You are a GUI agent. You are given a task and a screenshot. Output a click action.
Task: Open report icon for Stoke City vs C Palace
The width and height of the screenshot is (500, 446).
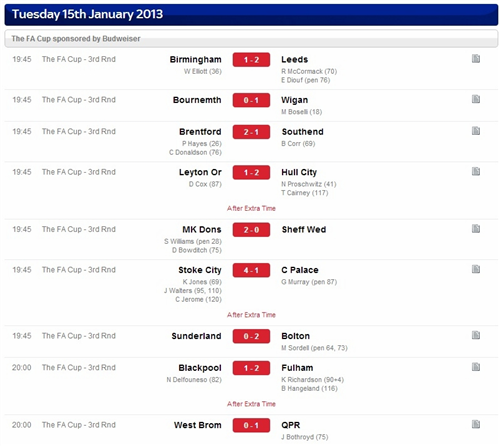[x=476, y=269]
